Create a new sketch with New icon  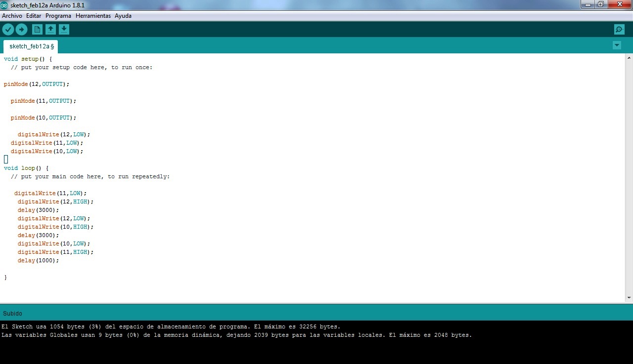click(37, 30)
